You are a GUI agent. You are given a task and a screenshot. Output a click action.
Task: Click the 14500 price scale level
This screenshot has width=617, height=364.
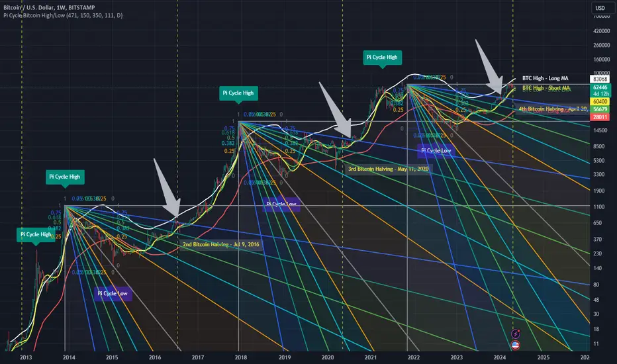600,130
